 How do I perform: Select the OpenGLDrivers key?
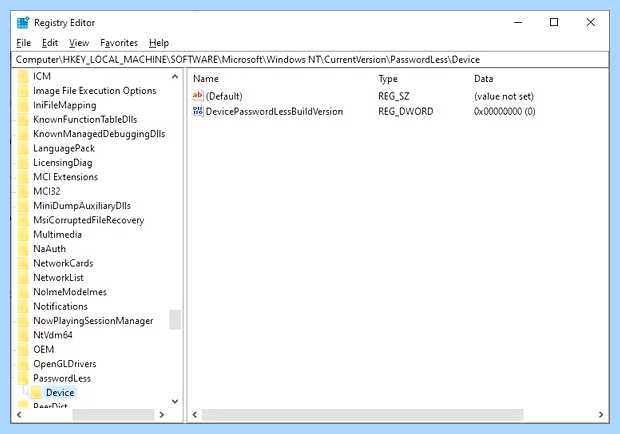point(64,364)
